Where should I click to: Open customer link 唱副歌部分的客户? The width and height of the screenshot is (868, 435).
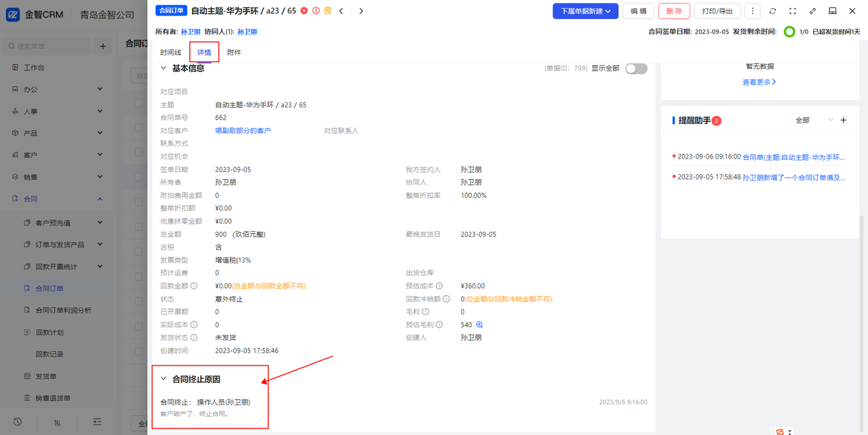coord(243,131)
